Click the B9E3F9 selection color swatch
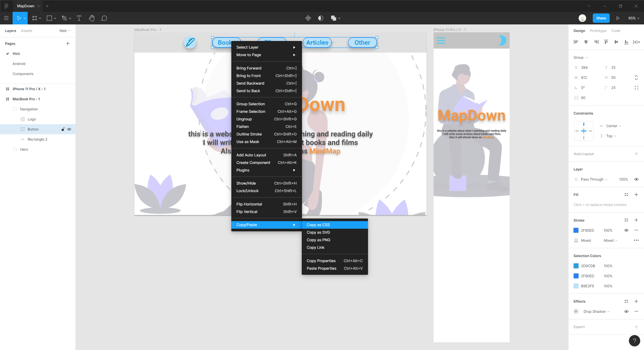Viewport: 644px width, 350px height. tap(576, 286)
